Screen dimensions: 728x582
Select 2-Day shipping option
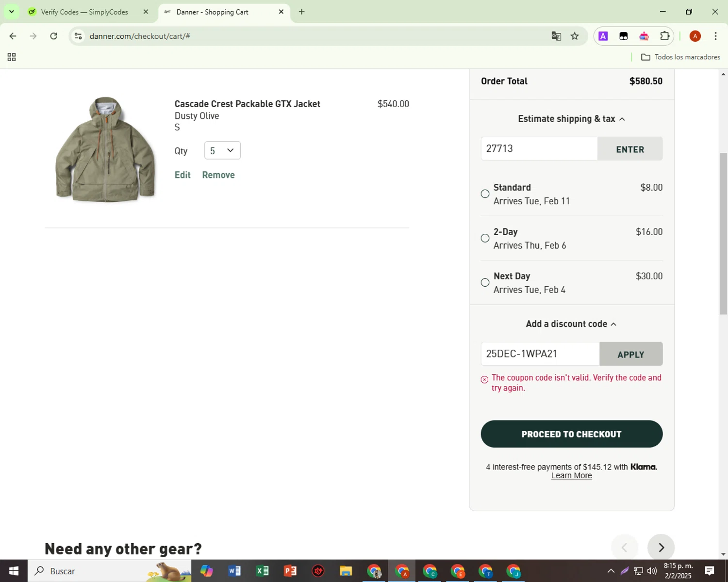pyautogui.click(x=485, y=238)
